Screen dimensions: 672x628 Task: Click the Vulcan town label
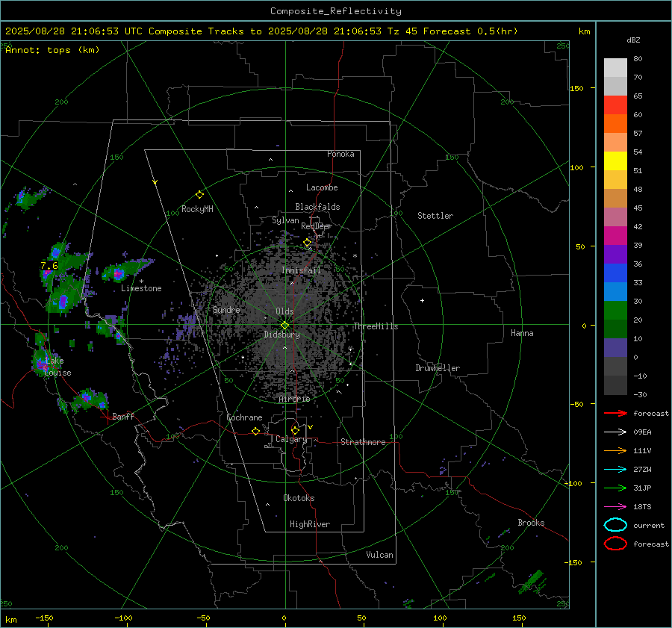pos(379,555)
